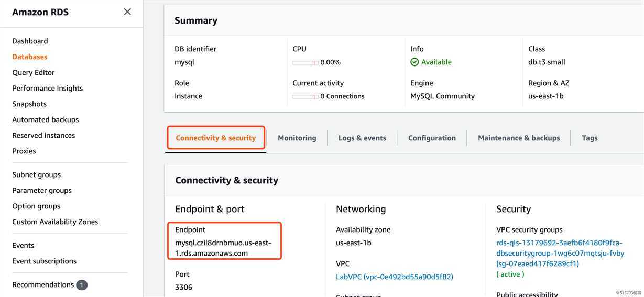Open Dashboard in the sidebar
Viewport: 644px width, 297px height.
[x=30, y=41]
